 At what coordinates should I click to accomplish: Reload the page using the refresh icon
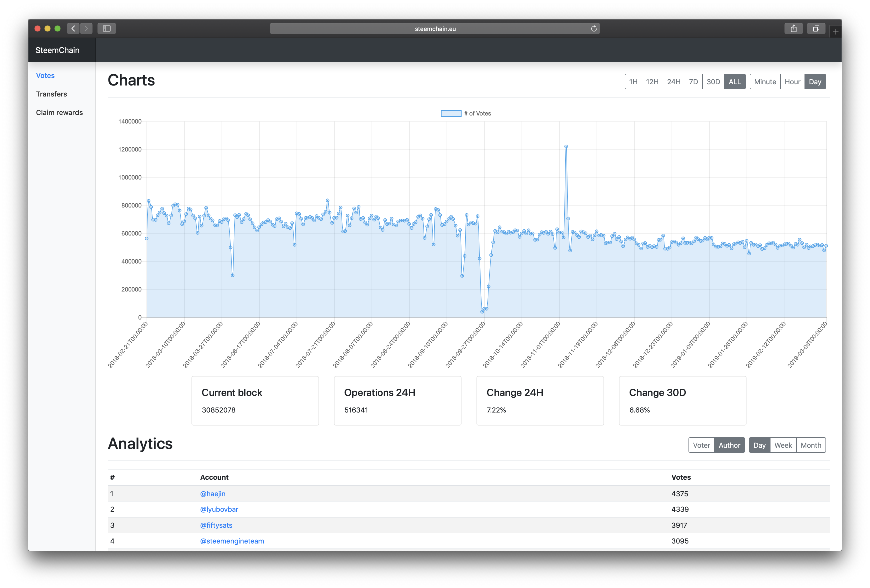pos(594,29)
